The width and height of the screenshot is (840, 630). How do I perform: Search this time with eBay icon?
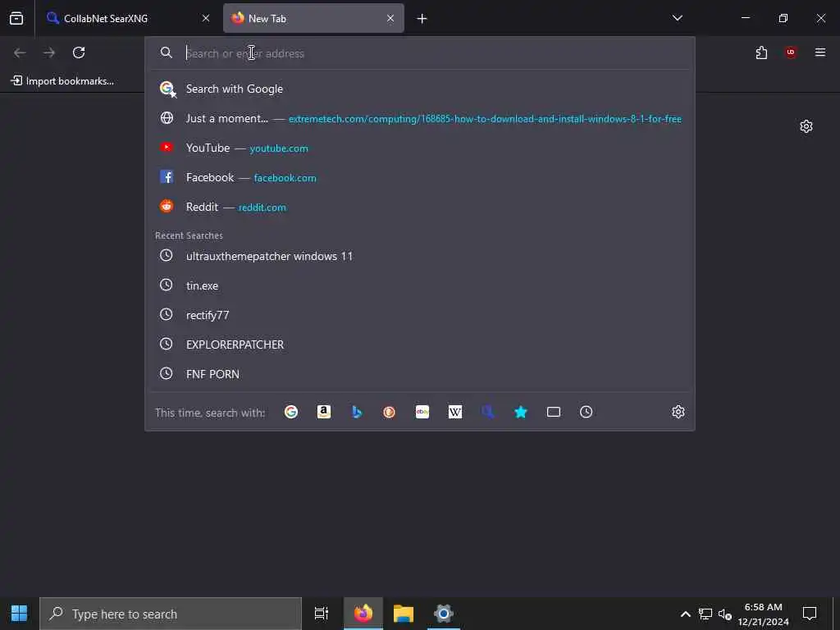[422, 412]
